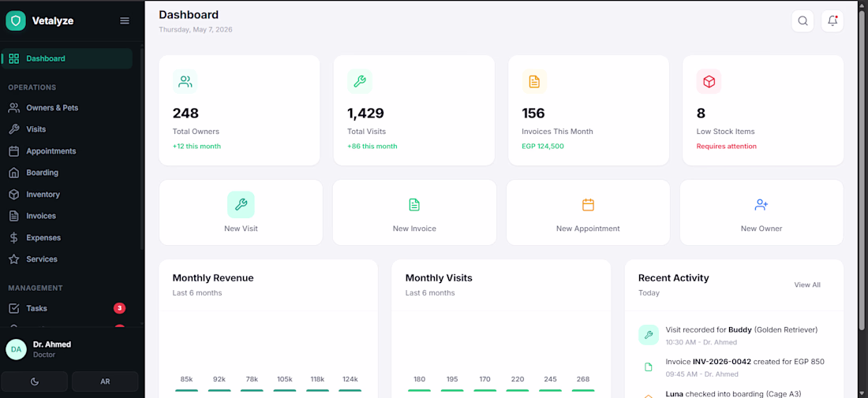Open the Services menu item
This screenshot has width=868, height=398.
(67, 259)
